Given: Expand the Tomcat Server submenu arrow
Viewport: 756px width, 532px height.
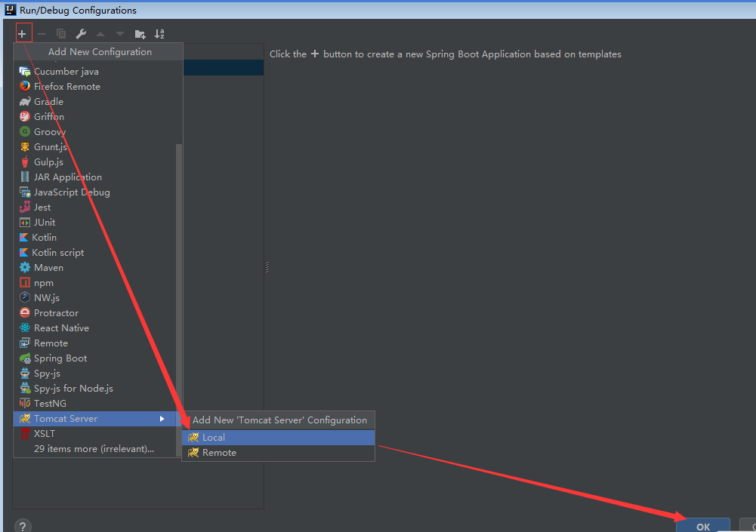Looking at the screenshot, I should tap(162, 419).
